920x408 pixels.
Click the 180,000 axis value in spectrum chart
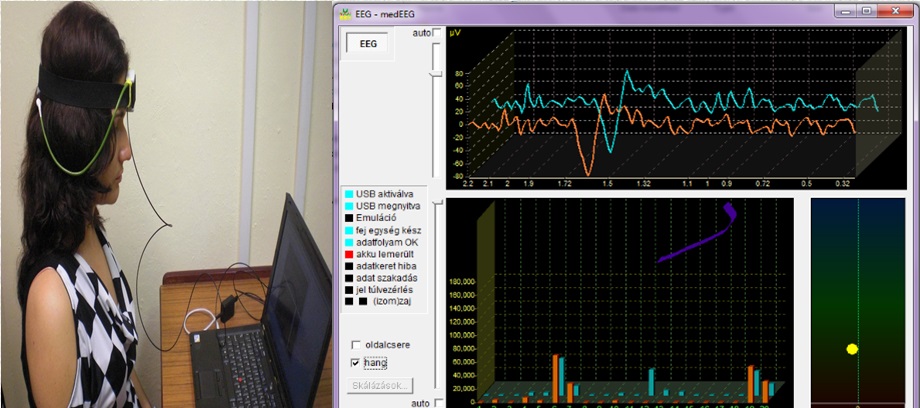[464, 282]
